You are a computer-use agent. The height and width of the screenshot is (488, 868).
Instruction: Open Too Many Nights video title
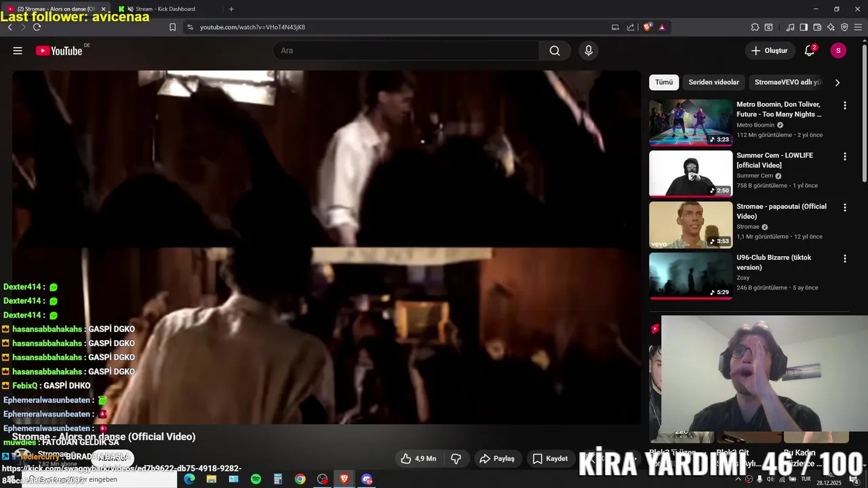tap(779, 109)
